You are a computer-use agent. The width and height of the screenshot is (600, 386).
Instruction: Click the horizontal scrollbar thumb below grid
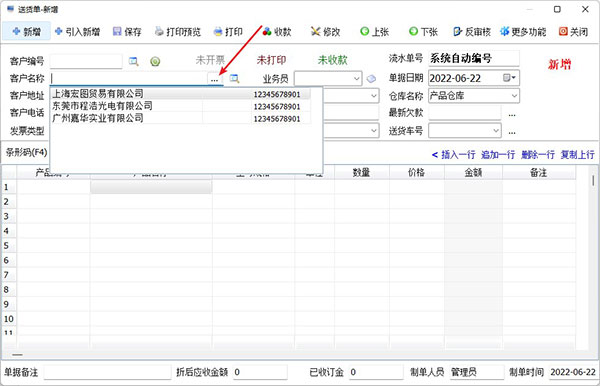17,355
